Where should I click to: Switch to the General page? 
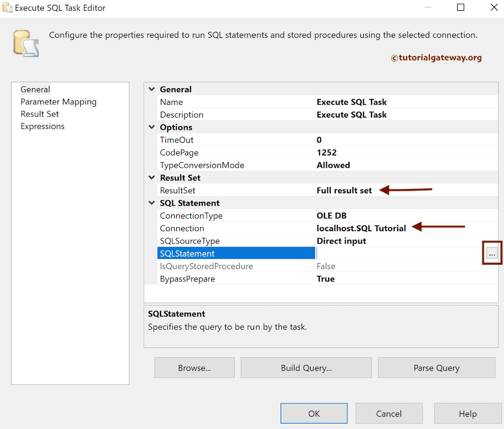tap(35, 89)
